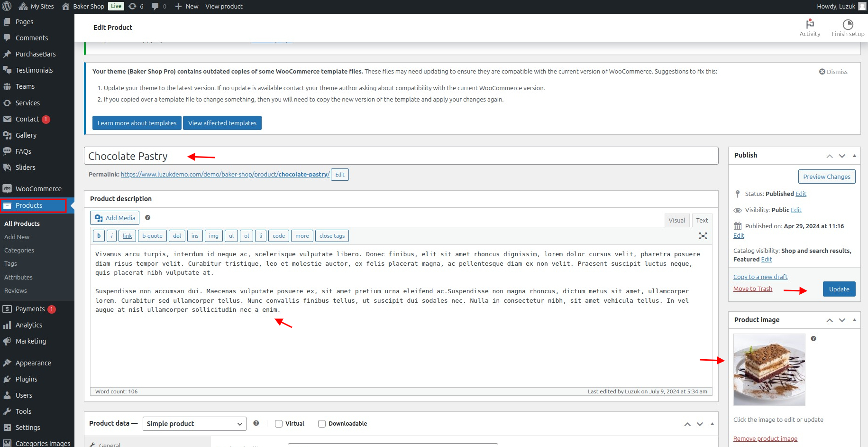This screenshot has width=868, height=447.
Task: Edit the Published status
Action: click(x=801, y=194)
